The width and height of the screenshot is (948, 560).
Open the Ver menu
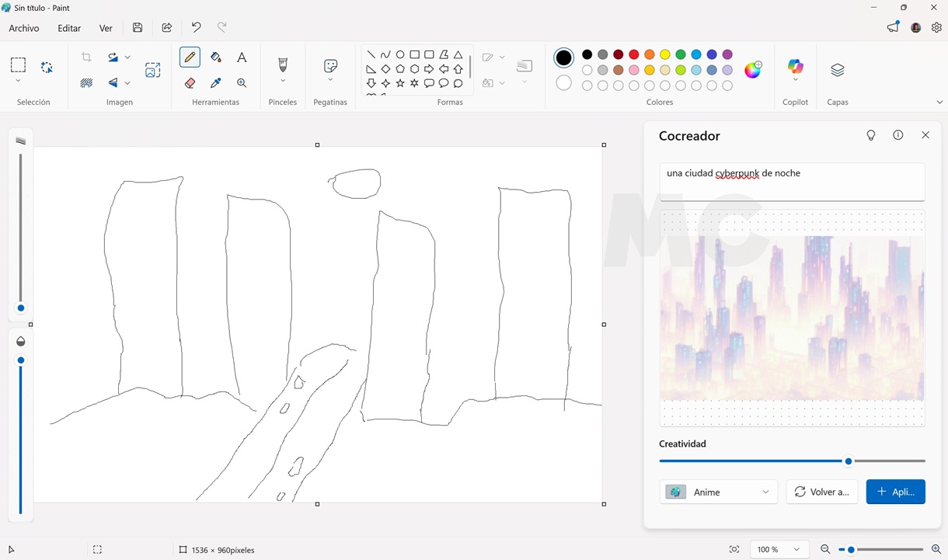[106, 28]
